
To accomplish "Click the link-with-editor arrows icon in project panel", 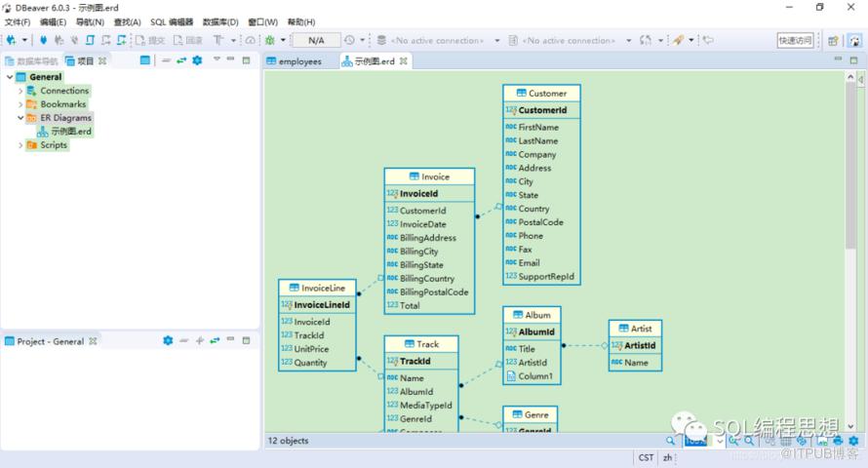I will point(181,60).
